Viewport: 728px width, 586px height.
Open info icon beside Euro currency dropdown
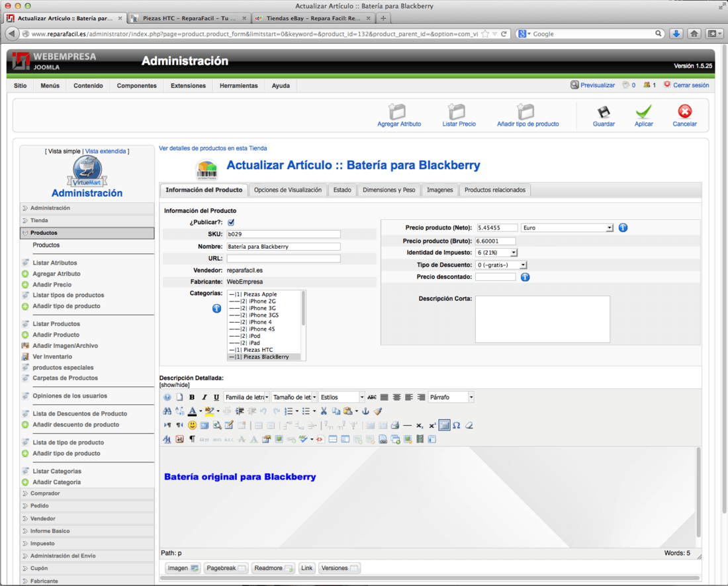click(x=623, y=228)
